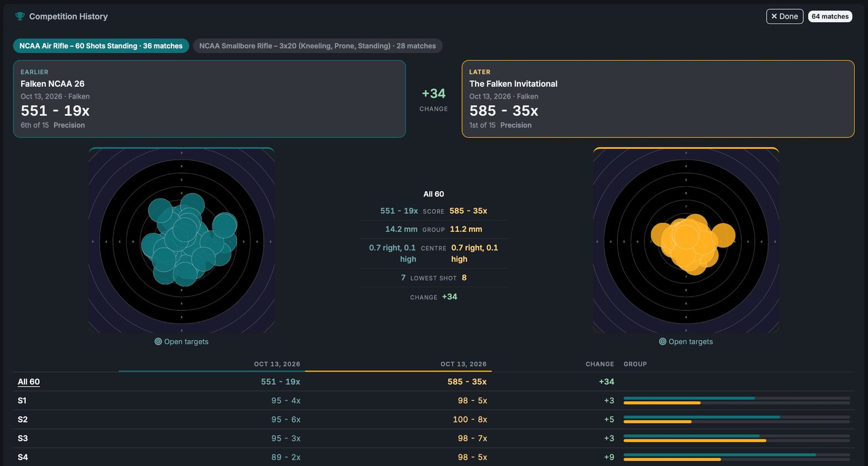The width and height of the screenshot is (868, 466).
Task: Click the S1 earlier score 95 - 4x
Action: pyautogui.click(x=286, y=400)
